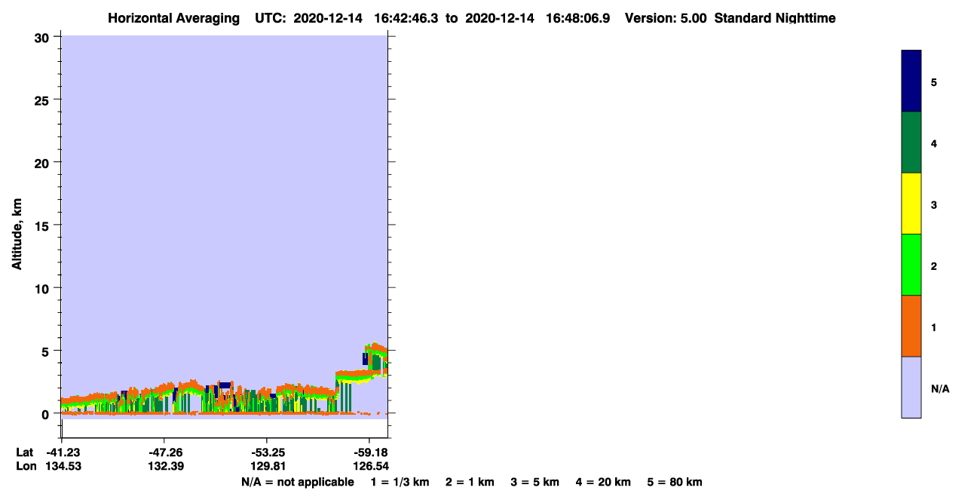The width and height of the screenshot is (980, 503).
Task: Click the 'Lon' axis row label
Action: pos(25,466)
